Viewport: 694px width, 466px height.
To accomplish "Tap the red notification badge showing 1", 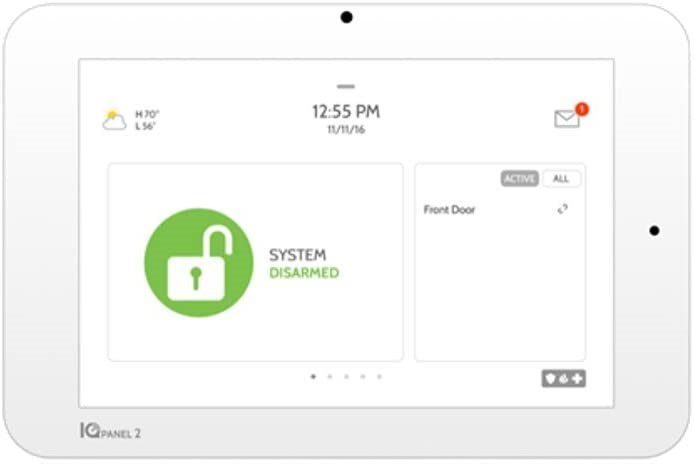I will [x=582, y=109].
